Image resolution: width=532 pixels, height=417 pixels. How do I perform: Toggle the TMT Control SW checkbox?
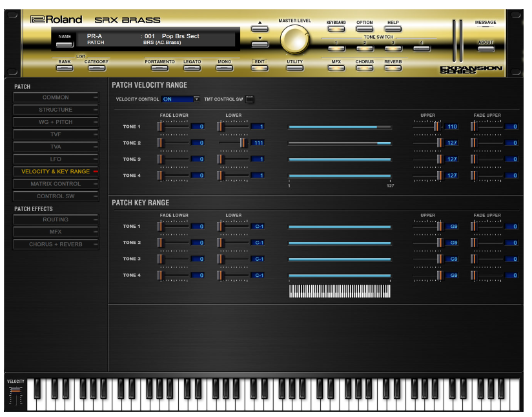pyautogui.click(x=249, y=99)
